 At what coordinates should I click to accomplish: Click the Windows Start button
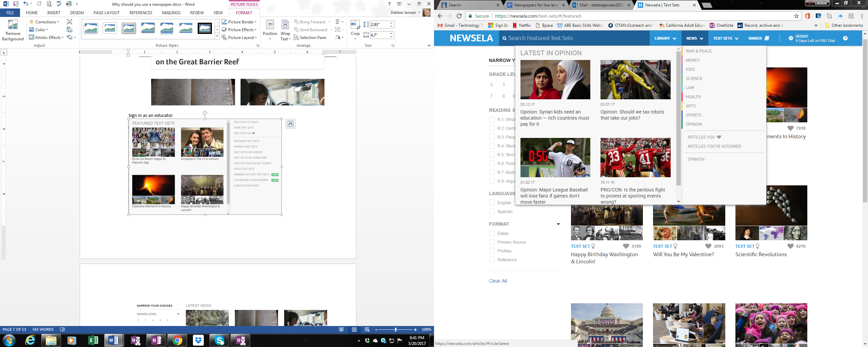(9, 340)
